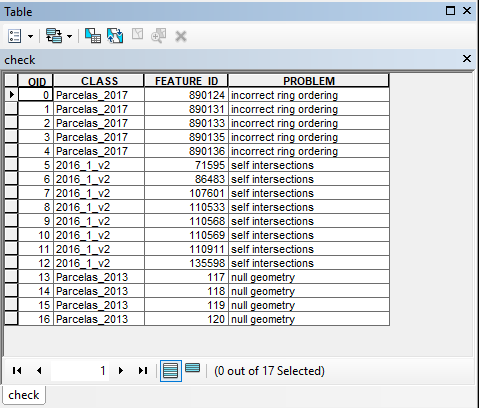Viewport: 479px width, 408px height.
Task: Click the Delete Selected toolbar icon
Action: tap(181, 36)
